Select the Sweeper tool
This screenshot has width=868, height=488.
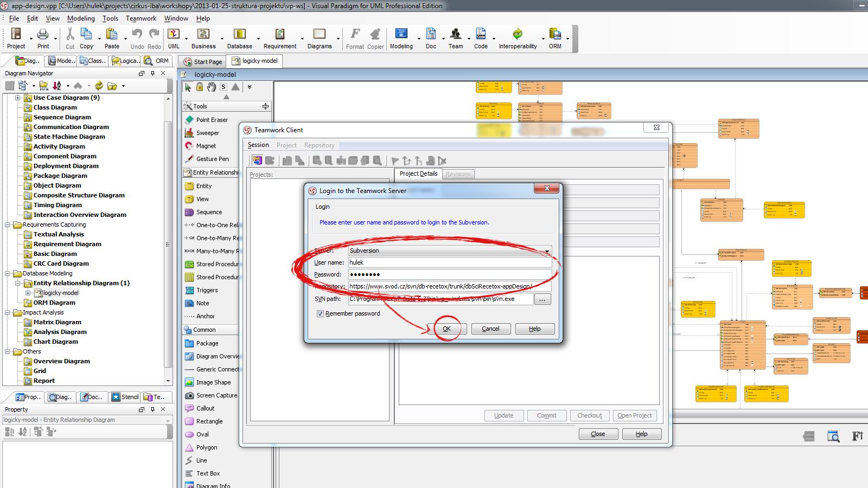pyautogui.click(x=207, y=133)
